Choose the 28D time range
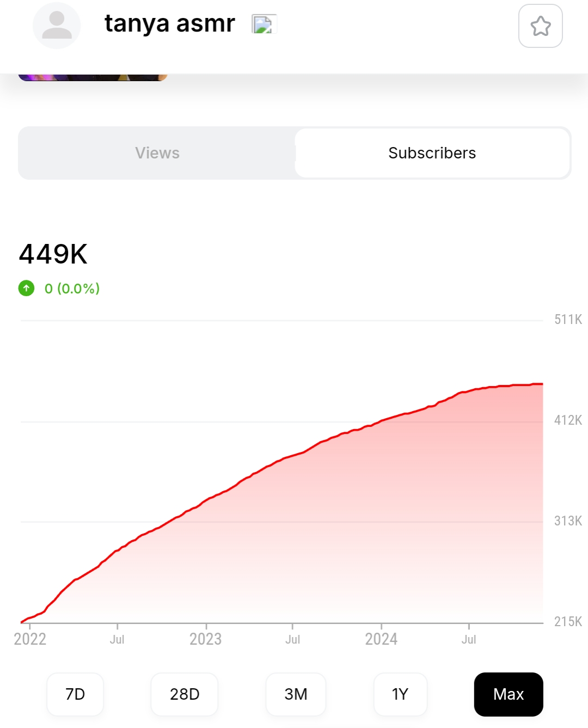588x728 pixels. (185, 694)
